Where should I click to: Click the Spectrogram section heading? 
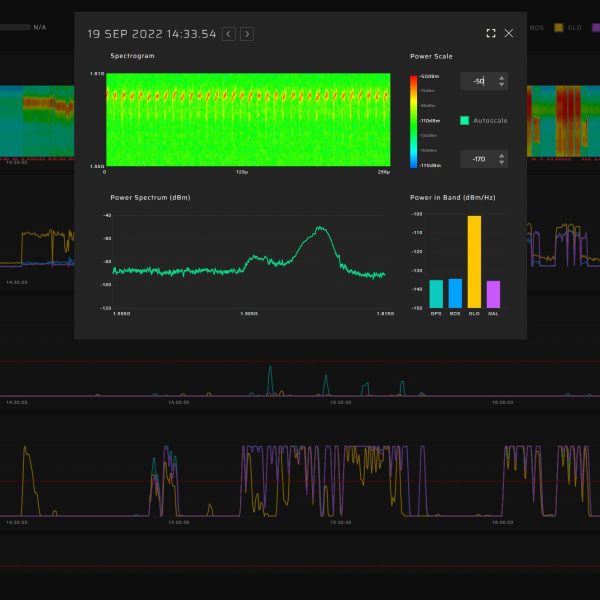132,56
